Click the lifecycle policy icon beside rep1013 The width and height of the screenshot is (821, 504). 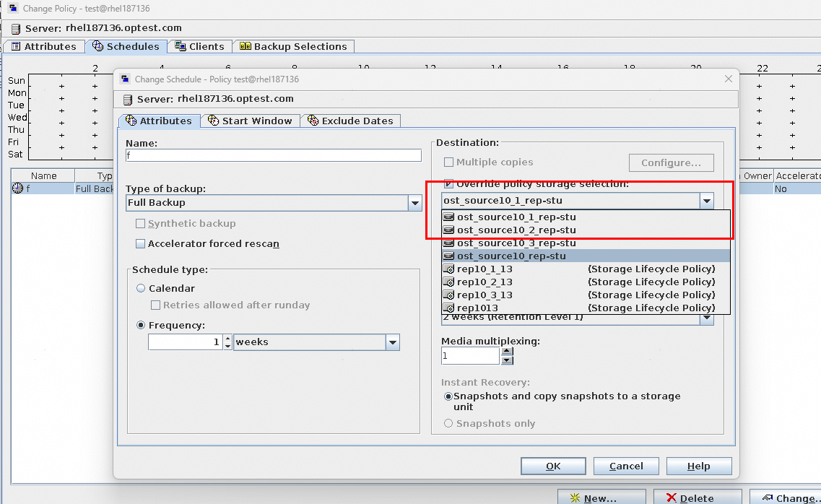[448, 308]
